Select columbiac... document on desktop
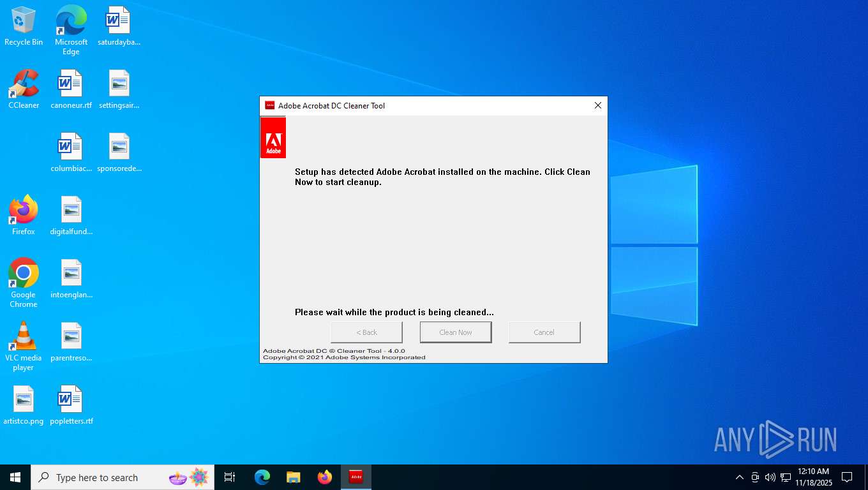This screenshot has width=868, height=490. pyautogui.click(x=71, y=153)
